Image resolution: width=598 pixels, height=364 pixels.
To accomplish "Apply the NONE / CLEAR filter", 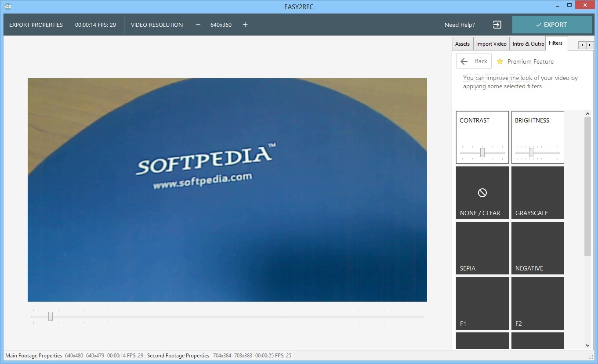I will tap(482, 193).
